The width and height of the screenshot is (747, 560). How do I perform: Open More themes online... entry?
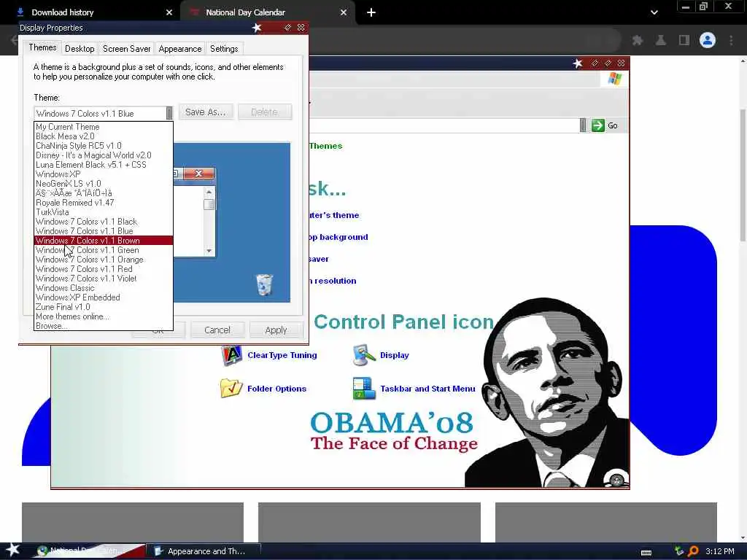point(104,316)
